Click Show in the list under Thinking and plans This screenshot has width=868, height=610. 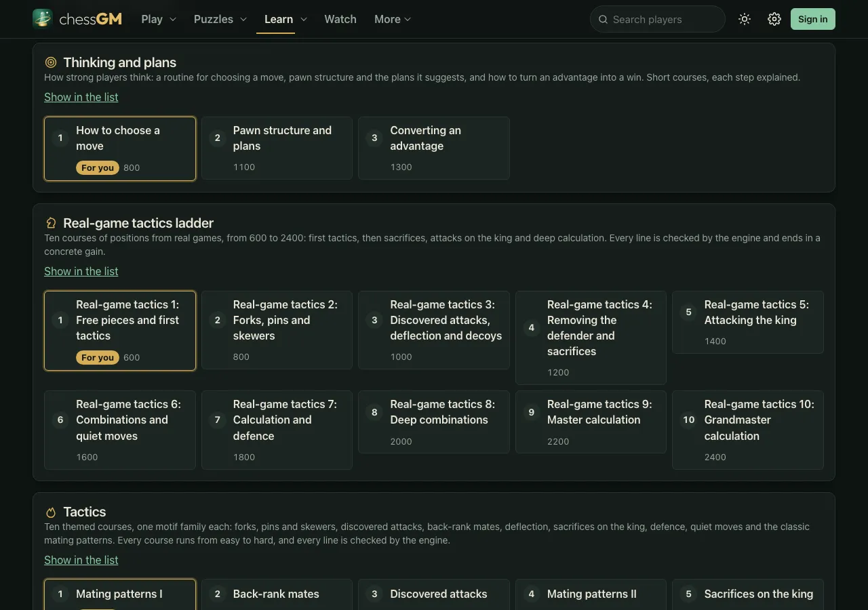(81, 97)
